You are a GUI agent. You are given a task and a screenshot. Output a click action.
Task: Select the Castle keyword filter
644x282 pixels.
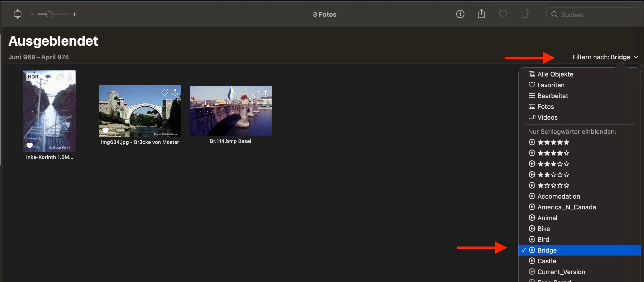click(x=547, y=261)
